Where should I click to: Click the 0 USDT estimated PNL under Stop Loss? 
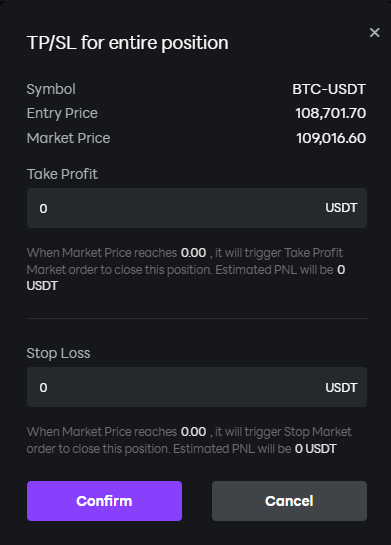[316, 449]
